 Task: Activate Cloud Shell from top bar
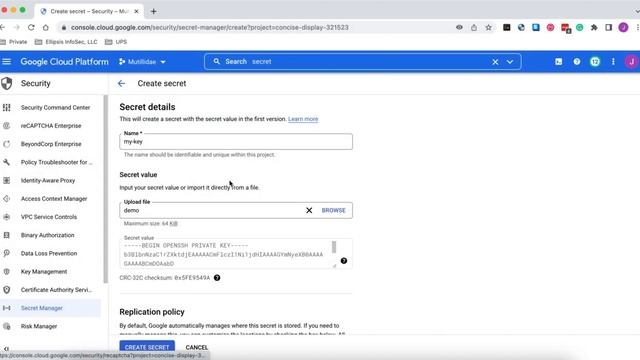pos(558,62)
